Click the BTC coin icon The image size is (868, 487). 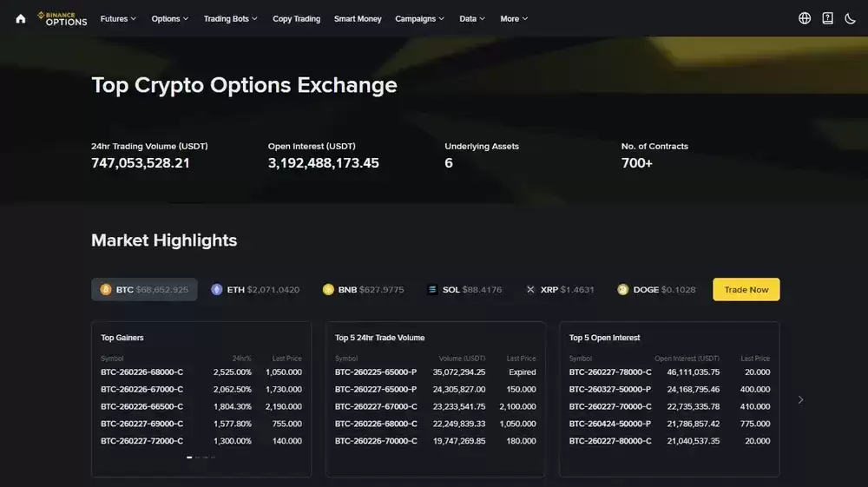pyautogui.click(x=106, y=289)
